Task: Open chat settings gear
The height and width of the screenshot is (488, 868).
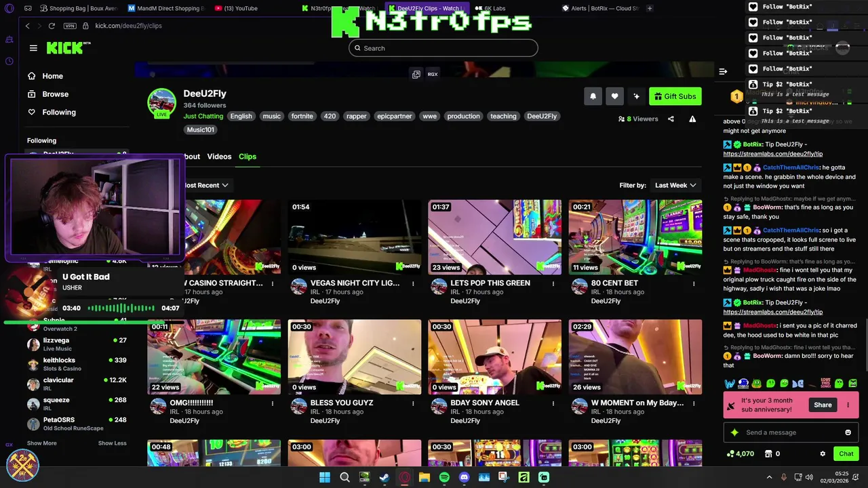Action: (x=823, y=454)
